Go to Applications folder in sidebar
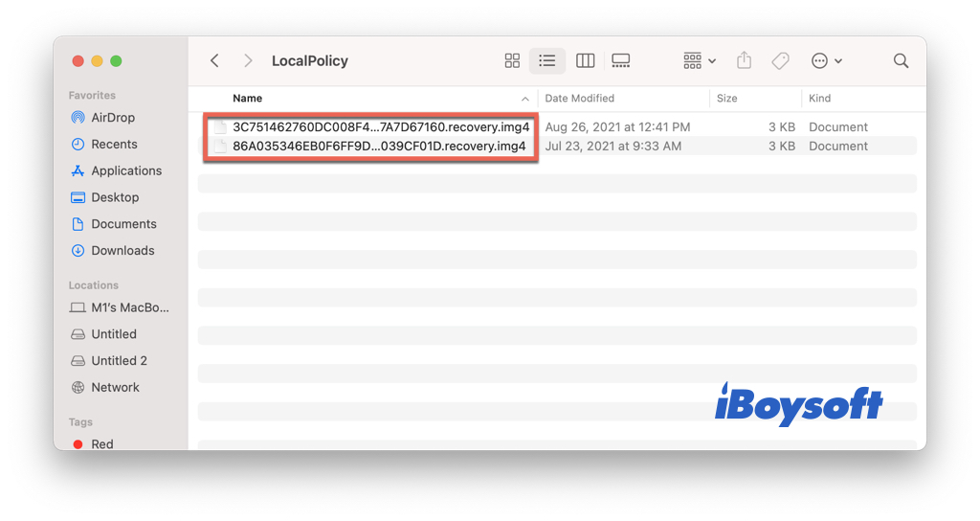The image size is (980, 521). pyautogui.click(x=126, y=171)
